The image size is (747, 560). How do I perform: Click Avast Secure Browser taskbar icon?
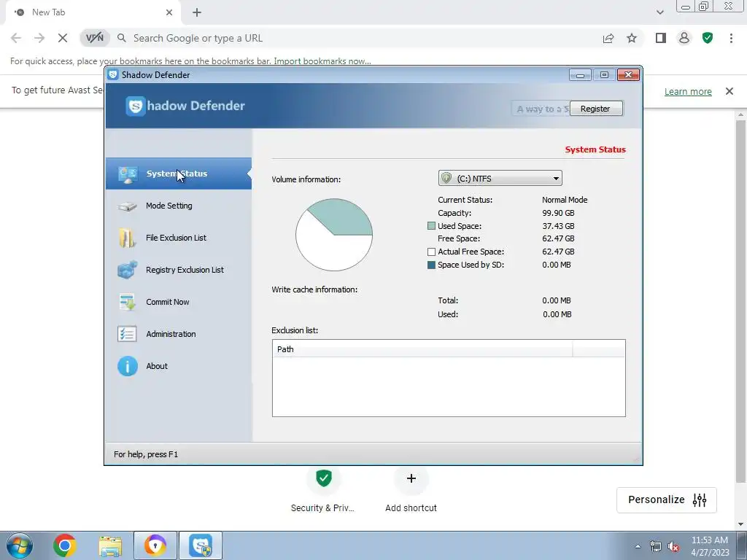click(155, 545)
